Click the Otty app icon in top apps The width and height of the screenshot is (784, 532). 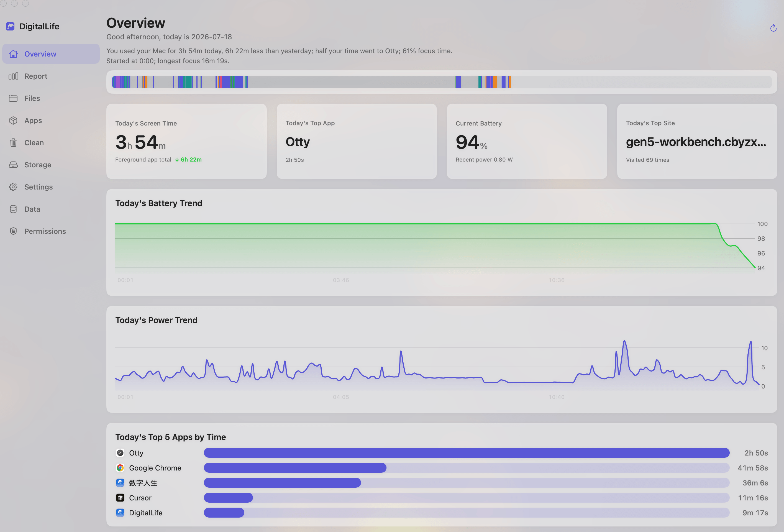tap(120, 453)
